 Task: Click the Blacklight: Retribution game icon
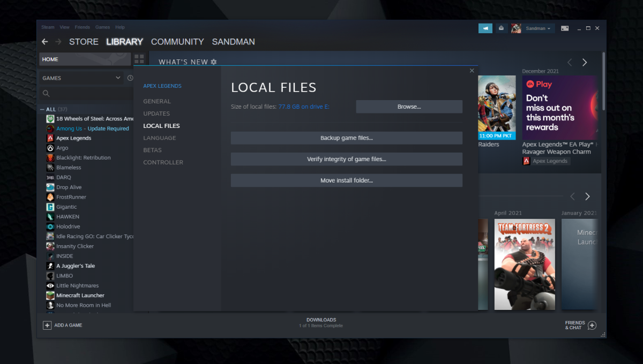tap(50, 158)
